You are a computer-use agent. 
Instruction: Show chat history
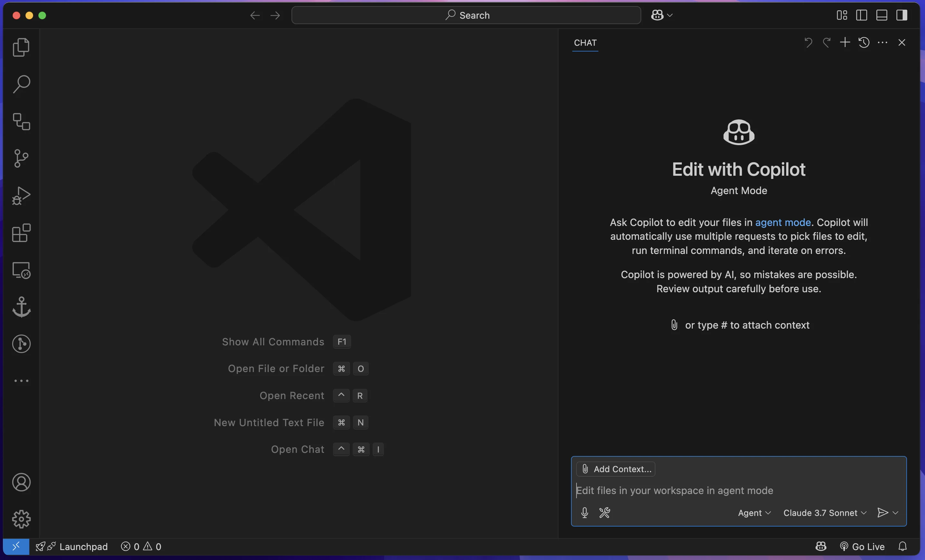[x=864, y=42]
